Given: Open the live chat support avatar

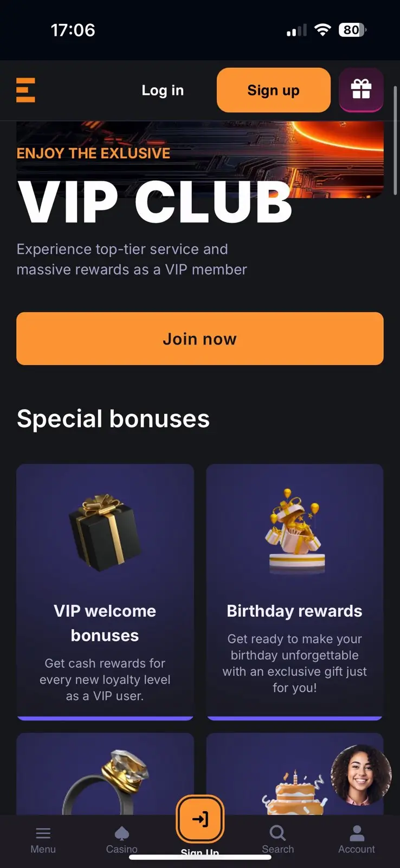Looking at the screenshot, I should [361, 775].
